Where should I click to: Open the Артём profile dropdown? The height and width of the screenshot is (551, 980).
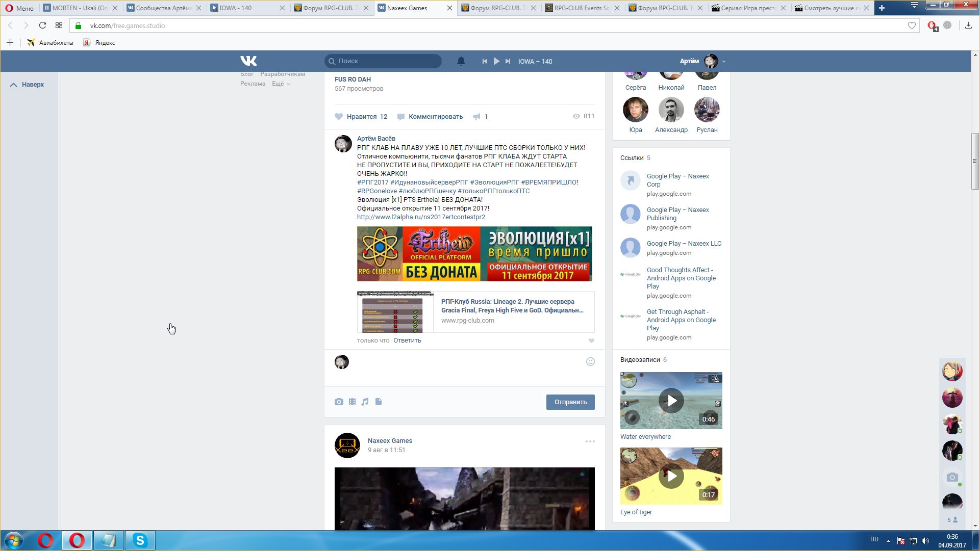(x=702, y=61)
